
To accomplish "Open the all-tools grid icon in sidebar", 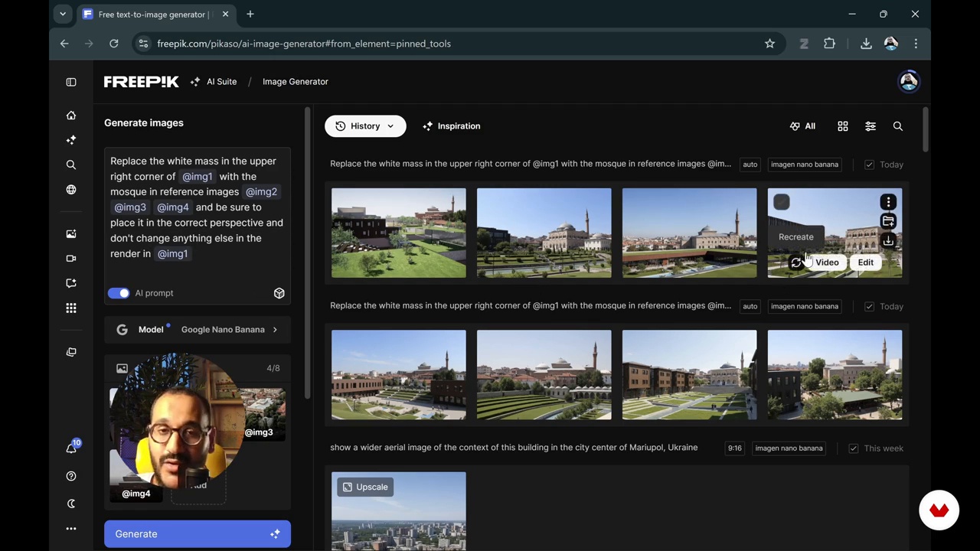I will pos(71,308).
